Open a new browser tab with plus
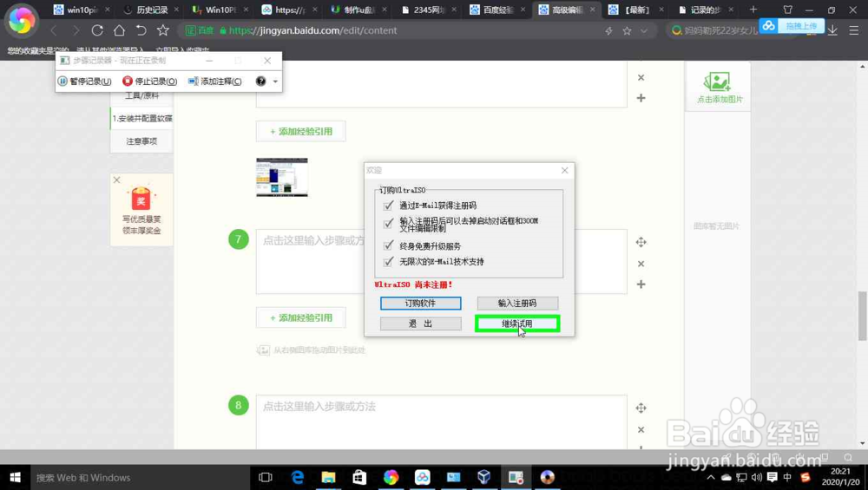 753,10
